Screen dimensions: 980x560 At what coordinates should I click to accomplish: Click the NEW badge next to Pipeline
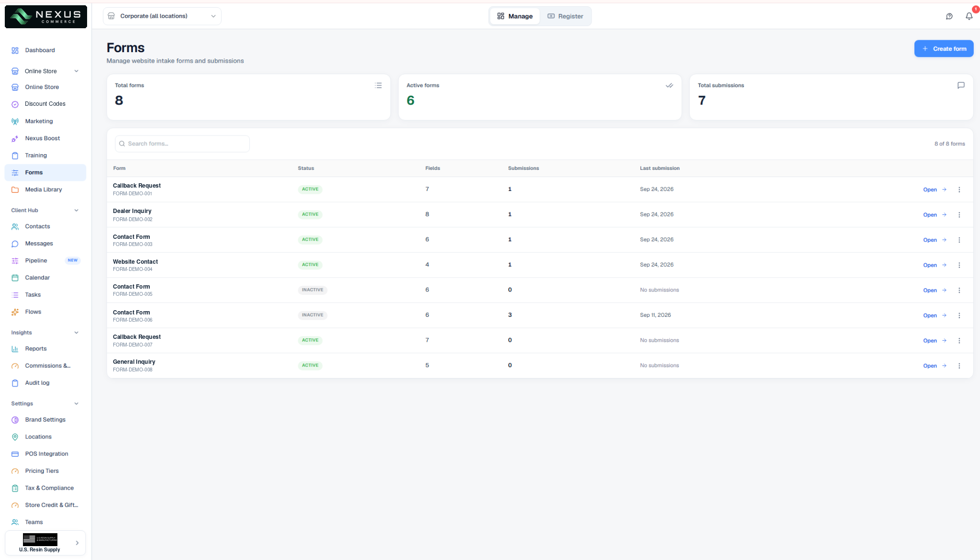[x=73, y=260]
